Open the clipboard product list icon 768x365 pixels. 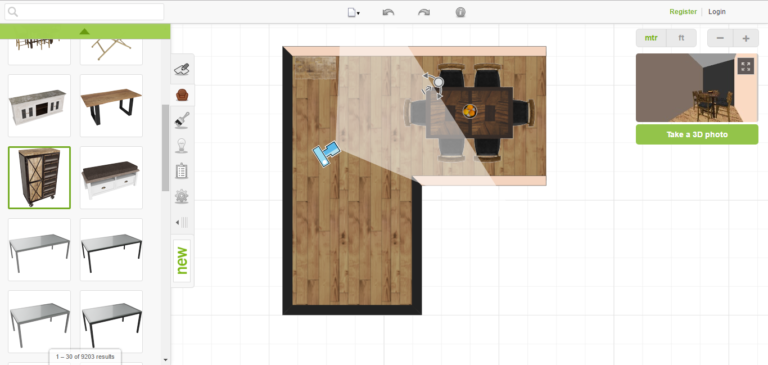182,171
